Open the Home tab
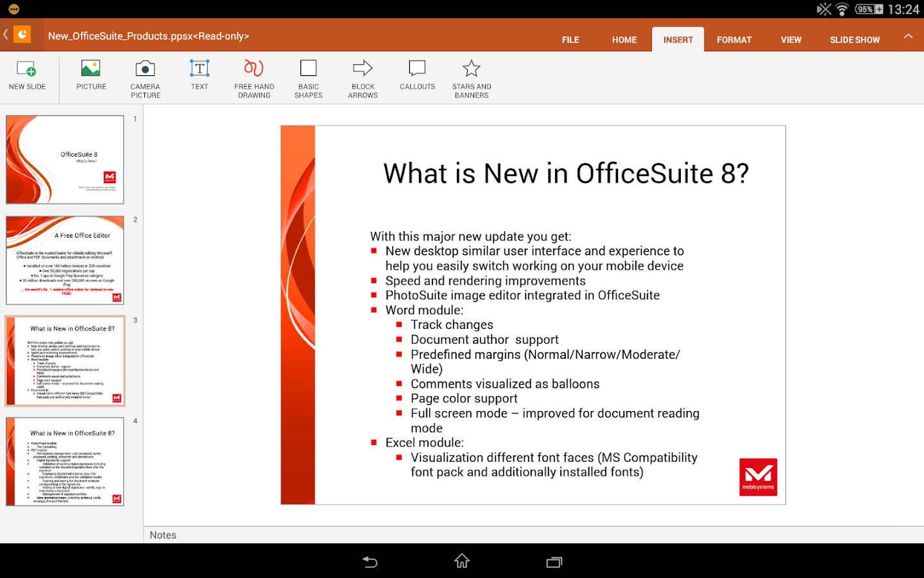The height and width of the screenshot is (578, 924). pos(624,40)
